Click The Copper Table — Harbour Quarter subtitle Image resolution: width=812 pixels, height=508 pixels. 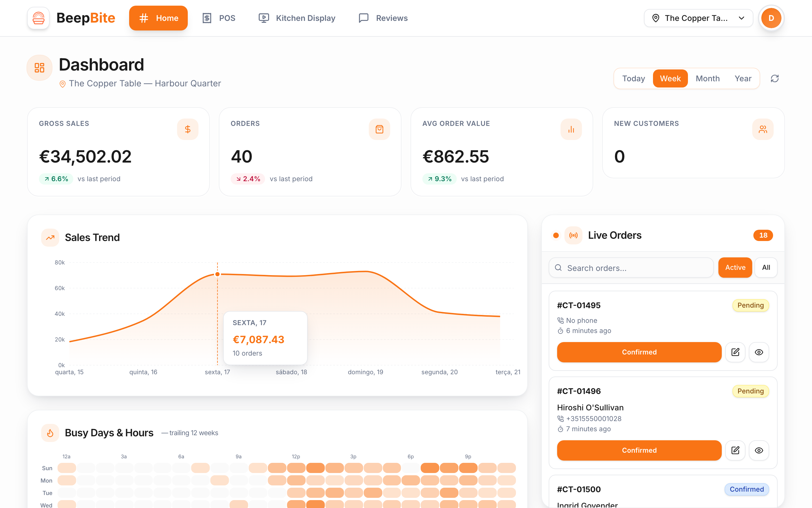145,83
